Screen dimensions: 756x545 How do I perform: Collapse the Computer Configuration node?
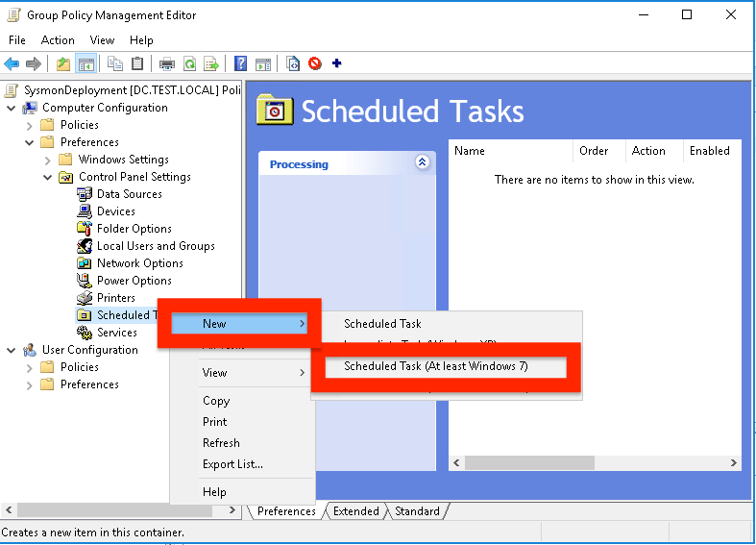11,108
